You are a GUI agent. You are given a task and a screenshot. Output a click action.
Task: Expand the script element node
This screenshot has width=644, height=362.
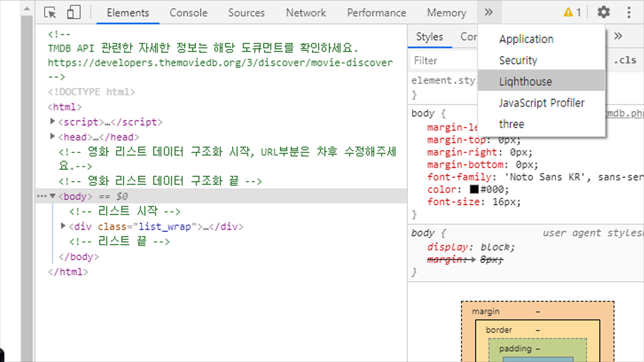tap(52, 121)
